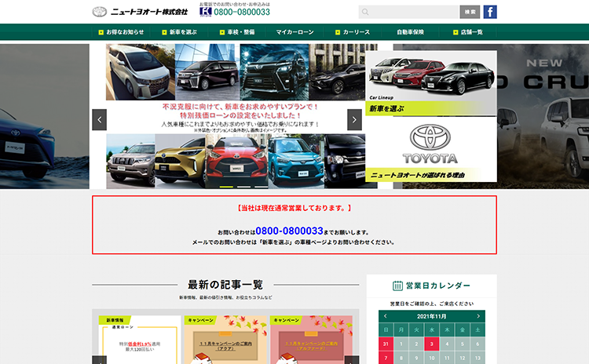
Task: Open 店舗一覧 menu item
Action: coord(468,32)
